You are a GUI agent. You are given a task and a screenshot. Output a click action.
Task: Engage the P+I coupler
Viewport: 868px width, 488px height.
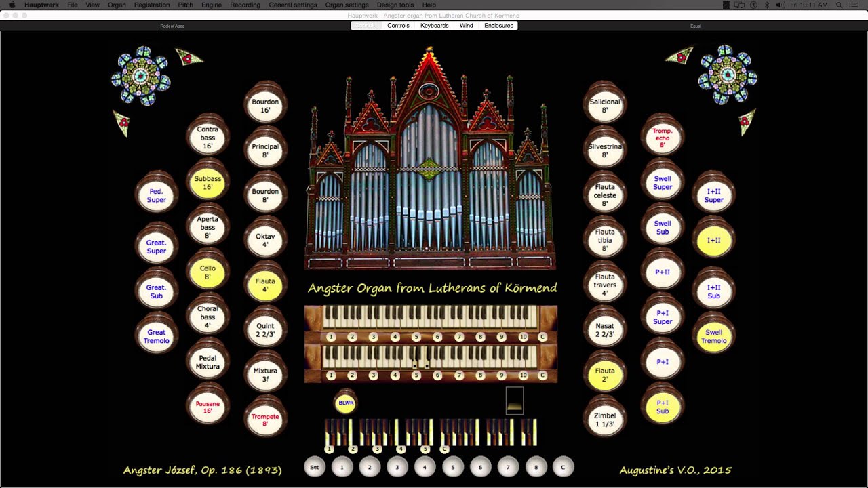coord(663,361)
